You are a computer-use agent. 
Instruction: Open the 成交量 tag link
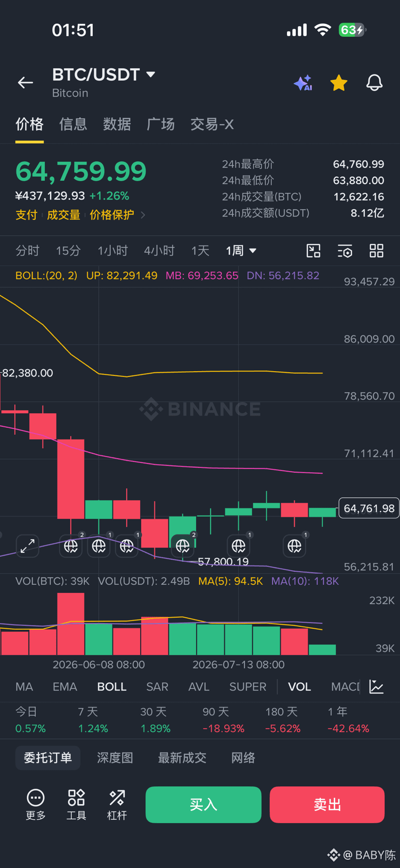click(63, 215)
